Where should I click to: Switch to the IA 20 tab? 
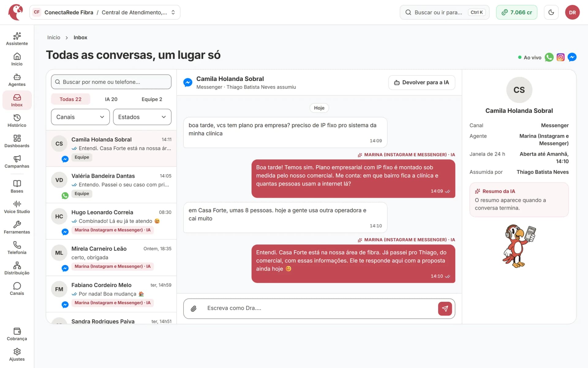pos(111,99)
